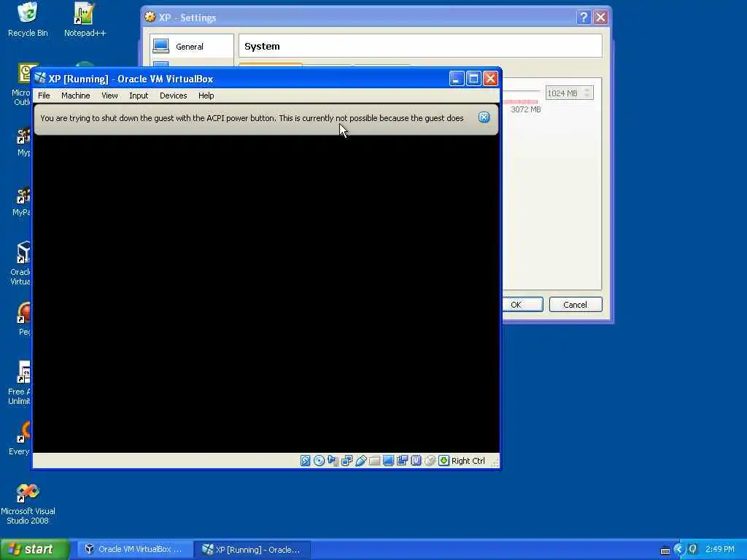747x560 pixels.
Task: Open the File menu
Action: click(44, 96)
